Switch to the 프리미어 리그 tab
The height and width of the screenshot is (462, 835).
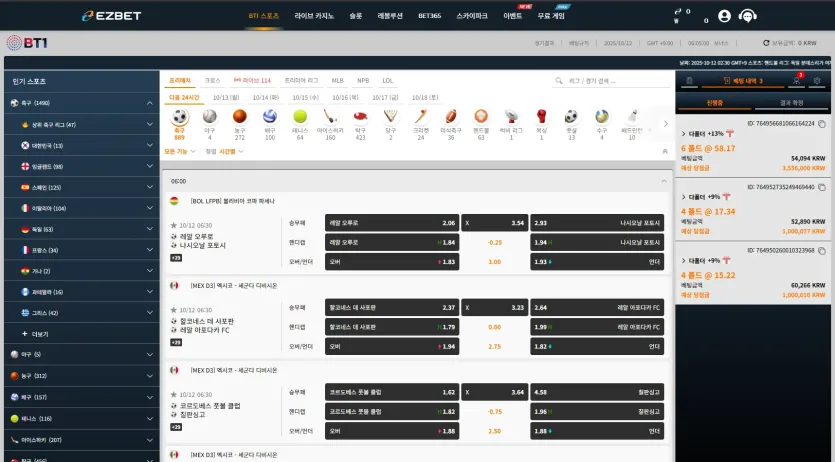click(301, 81)
